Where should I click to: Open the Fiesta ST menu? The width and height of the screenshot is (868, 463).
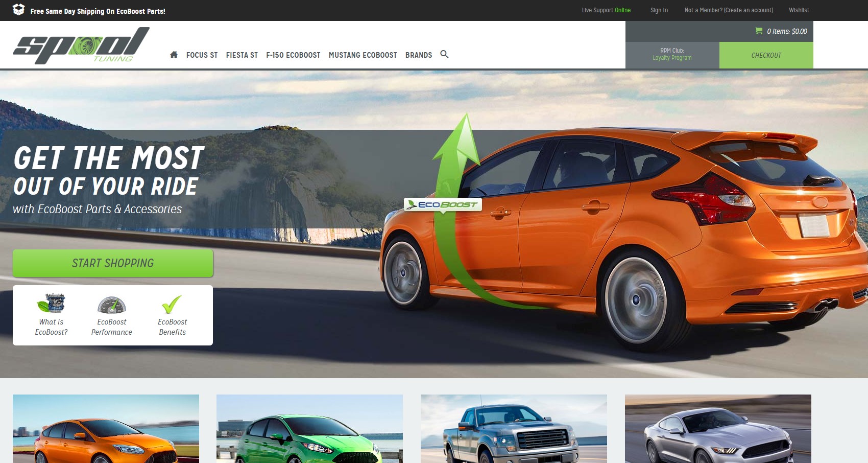click(x=242, y=55)
